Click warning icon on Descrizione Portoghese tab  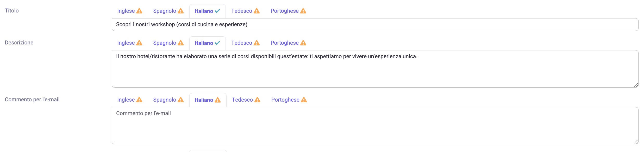coord(303,43)
